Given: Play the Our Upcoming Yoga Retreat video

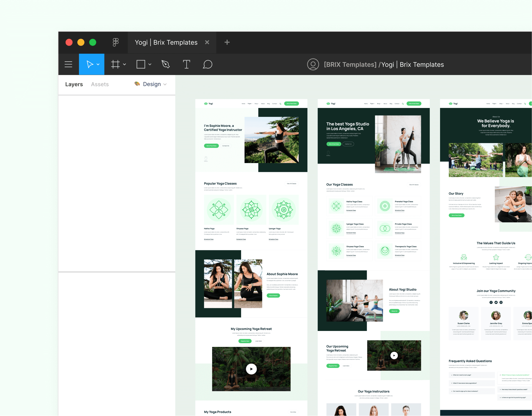Looking at the screenshot, I should coord(394,356).
